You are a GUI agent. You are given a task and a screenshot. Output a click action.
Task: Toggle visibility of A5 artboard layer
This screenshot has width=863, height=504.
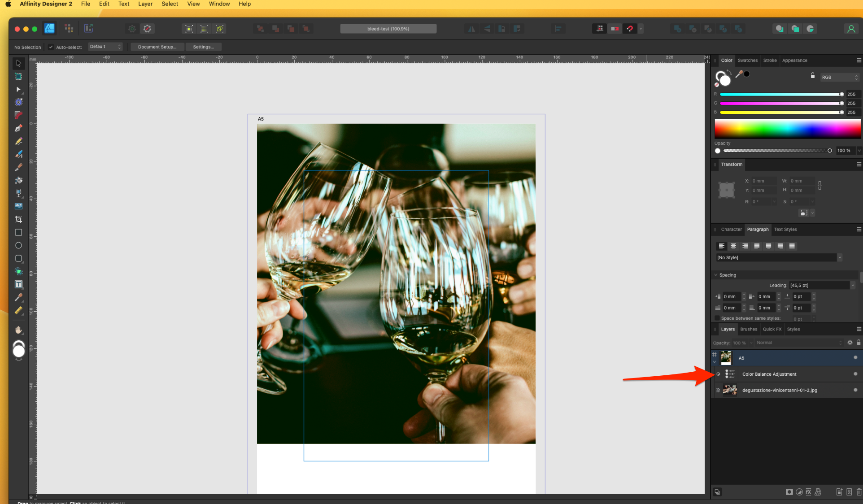[x=855, y=357]
